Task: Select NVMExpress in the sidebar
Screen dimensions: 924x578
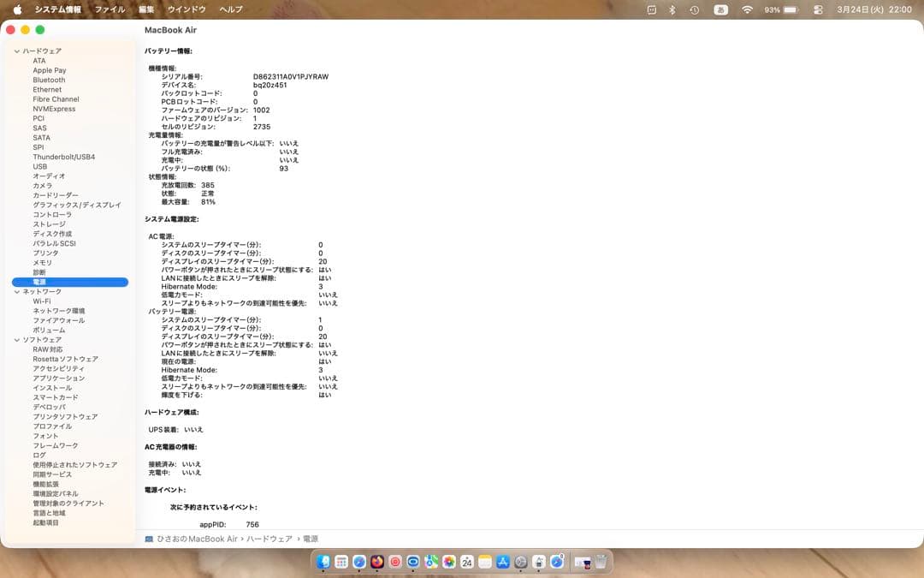Action: (54, 109)
